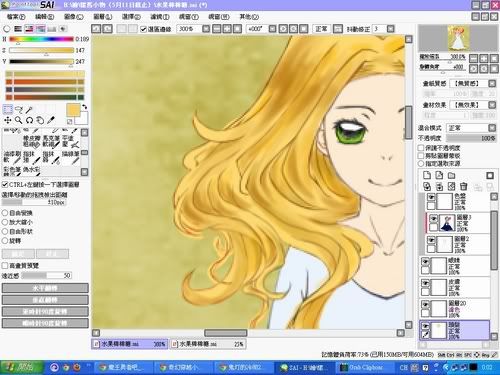Select the hand pan tool
The height and width of the screenshot is (375, 500).
[40, 120]
